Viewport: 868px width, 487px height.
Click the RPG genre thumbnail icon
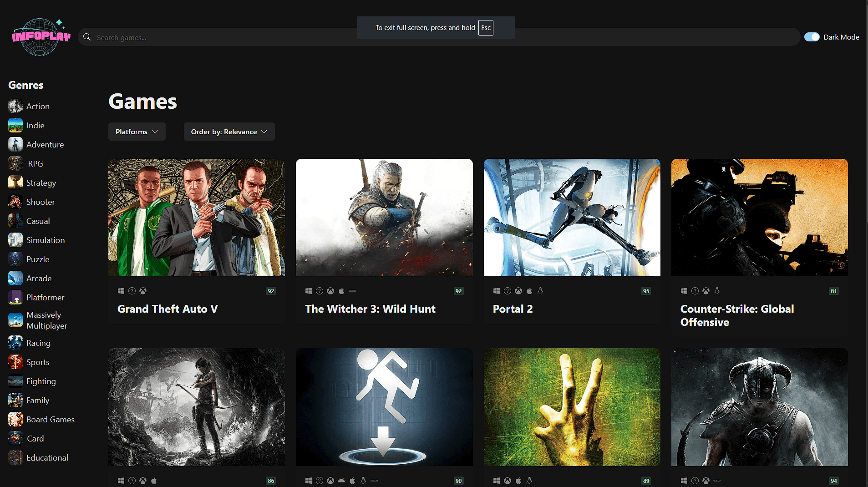click(15, 163)
